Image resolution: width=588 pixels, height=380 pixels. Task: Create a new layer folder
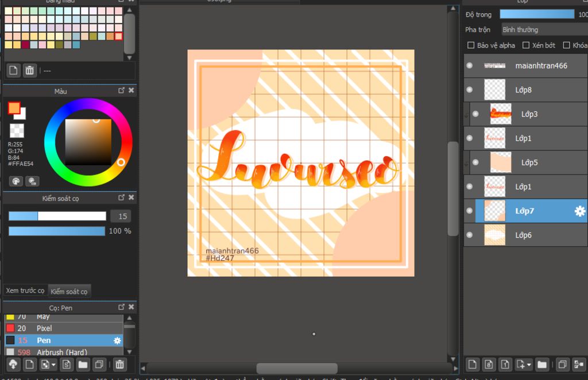tap(542, 365)
